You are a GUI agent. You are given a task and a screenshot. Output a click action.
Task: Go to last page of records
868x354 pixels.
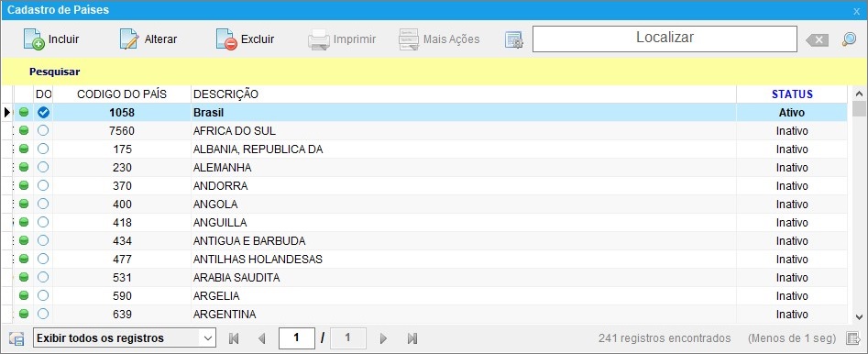click(x=412, y=337)
